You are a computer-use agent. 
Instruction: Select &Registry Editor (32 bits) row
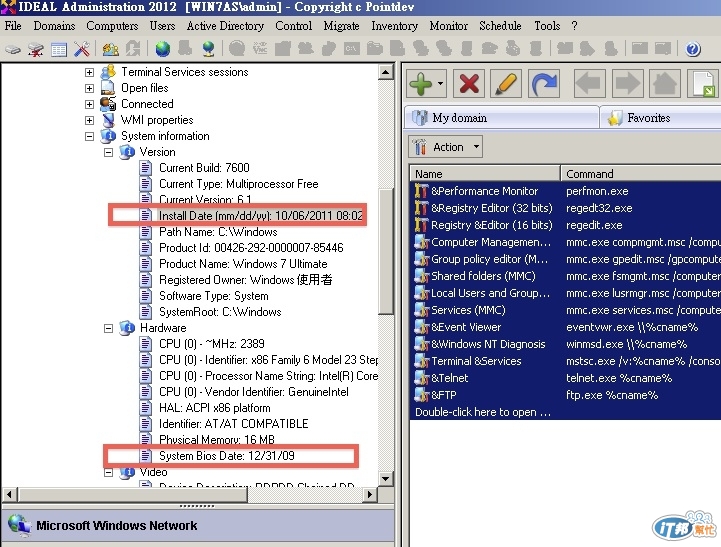coord(565,208)
